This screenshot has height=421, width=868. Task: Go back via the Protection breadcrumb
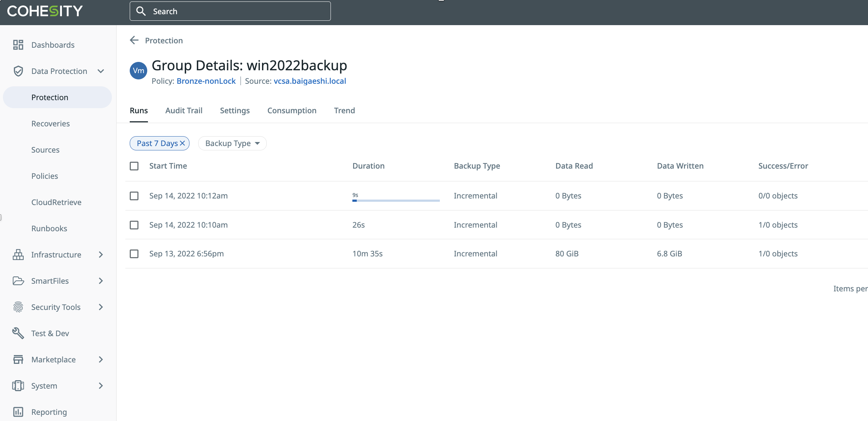[x=164, y=40]
